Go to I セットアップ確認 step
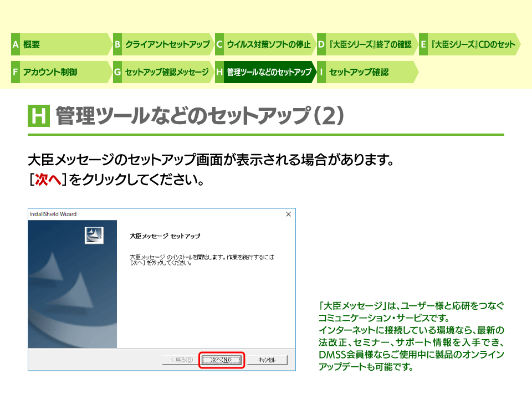This screenshot has height=399, width=532. (366, 72)
